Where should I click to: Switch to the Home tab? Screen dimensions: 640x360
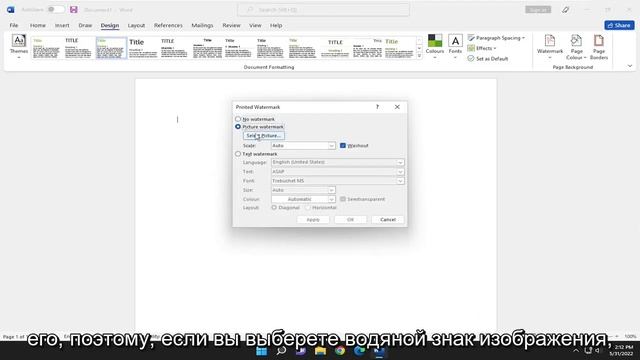click(x=38, y=25)
